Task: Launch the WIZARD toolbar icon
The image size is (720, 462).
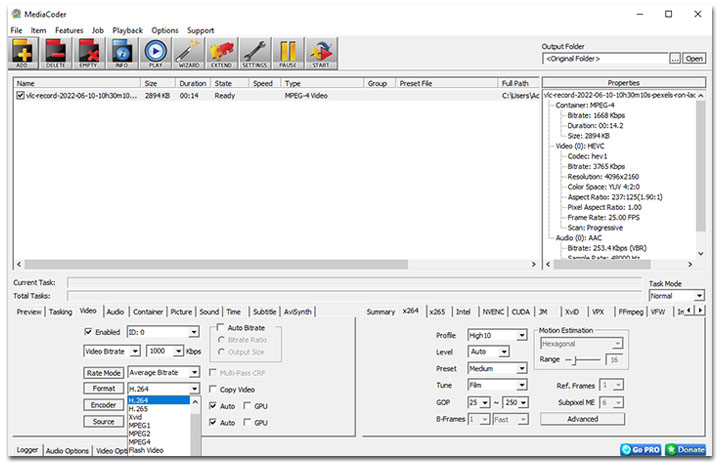Action: [189, 51]
